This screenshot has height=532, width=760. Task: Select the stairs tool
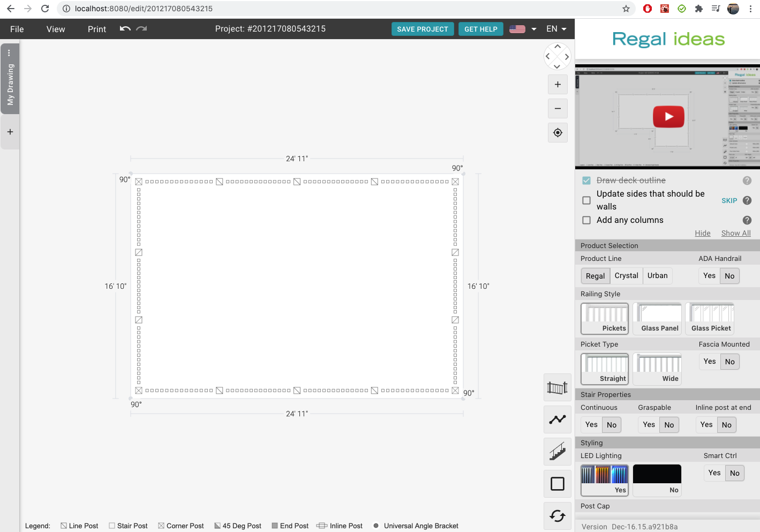click(x=557, y=452)
